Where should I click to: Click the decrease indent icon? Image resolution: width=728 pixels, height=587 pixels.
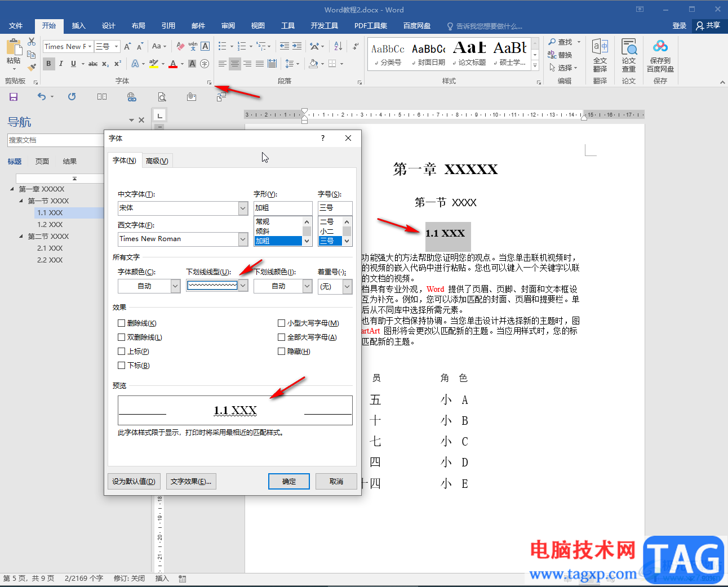coord(285,46)
